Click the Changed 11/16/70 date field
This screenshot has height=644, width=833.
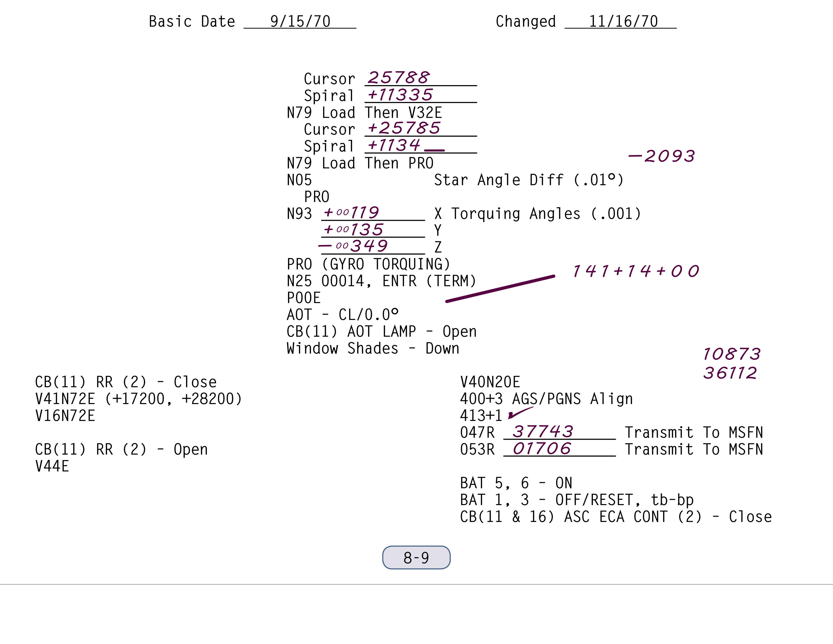(623, 22)
